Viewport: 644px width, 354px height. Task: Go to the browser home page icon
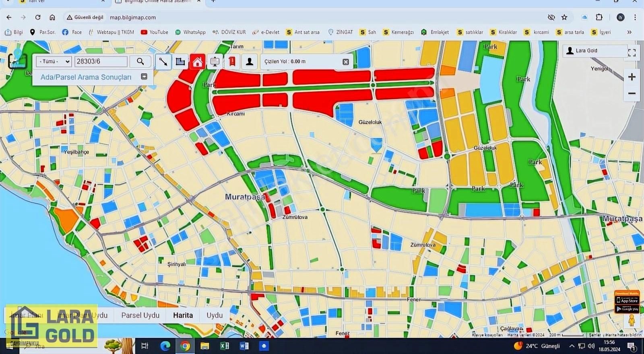pyautogui.click(x=52, y=17)
